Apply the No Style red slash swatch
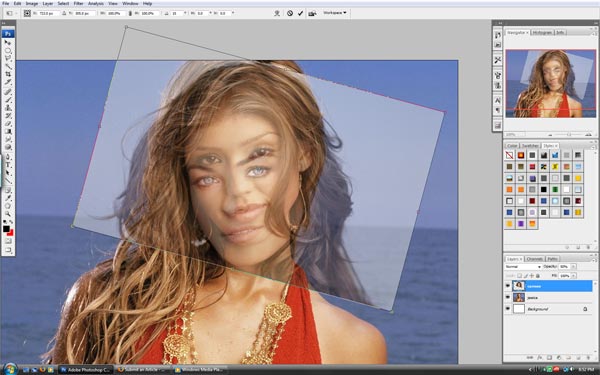 click(509, 155)
